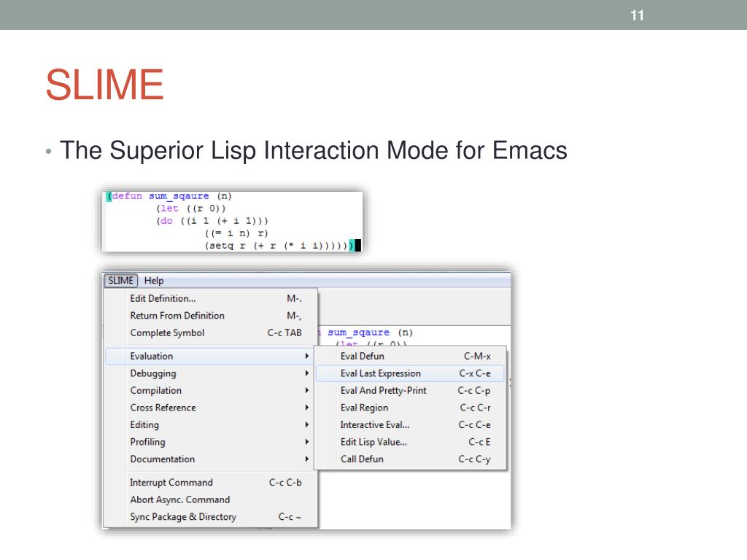Viewport: 747px width, 560px height.
Task: Select Return From Definition entry
Action: pos(211,316)
